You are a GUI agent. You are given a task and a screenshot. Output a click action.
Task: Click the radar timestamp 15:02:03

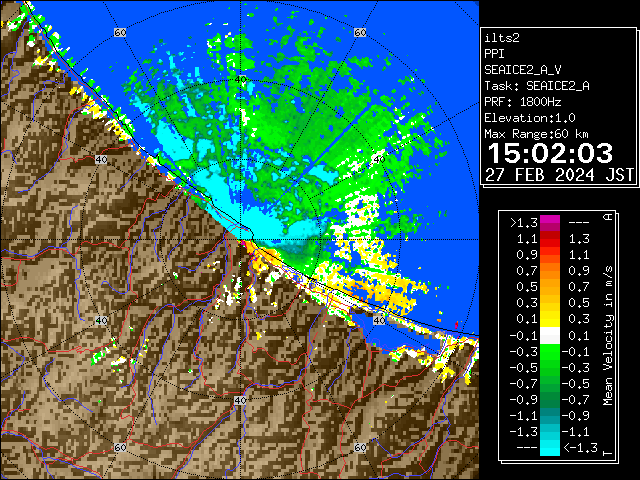point(550,153)
